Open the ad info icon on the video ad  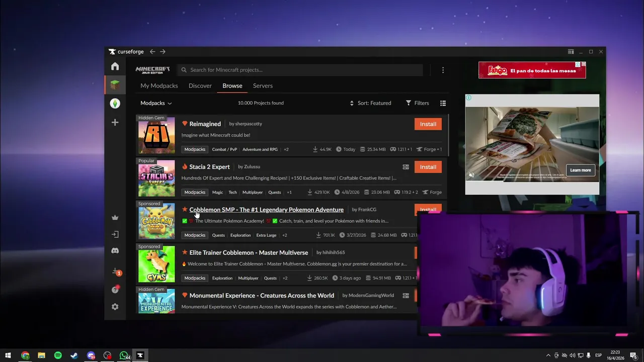click(468, 98)
